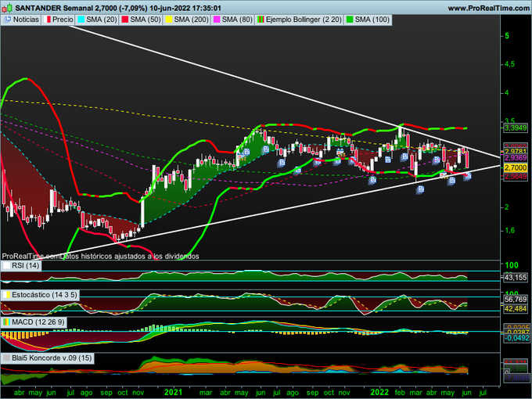Toggle the Noticias news legend item
Screen dimensions: 532x399
pyautogui.click(x=22, y=20)
